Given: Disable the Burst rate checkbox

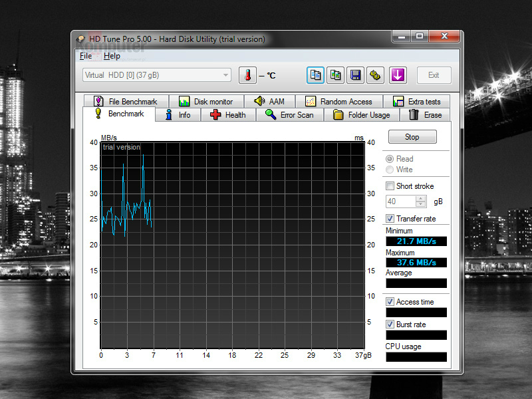Looking at the screenshot, I should pos(390,325).
